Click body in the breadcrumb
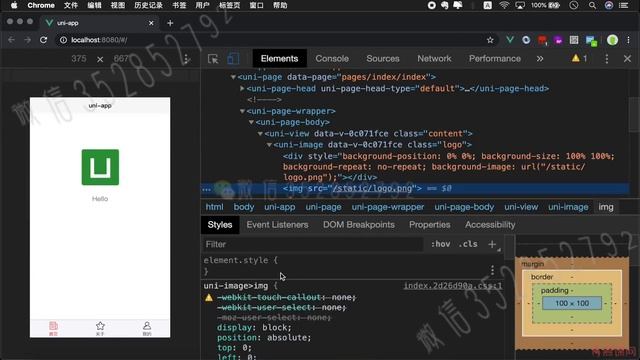This screenshot has width=640, height=360. [x=244, y=207]
